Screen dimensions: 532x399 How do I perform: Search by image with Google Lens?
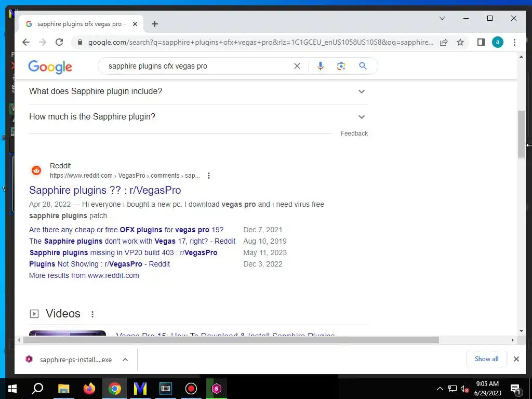(341, 66)
